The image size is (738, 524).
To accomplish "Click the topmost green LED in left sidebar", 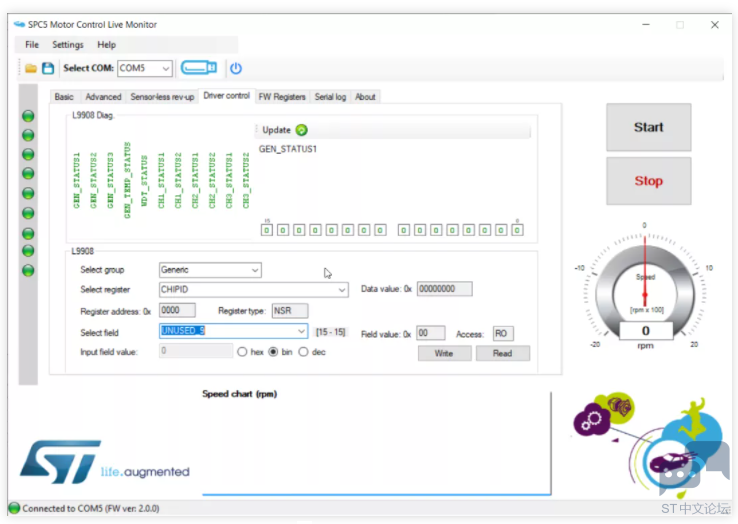I will tap(28, 116).
